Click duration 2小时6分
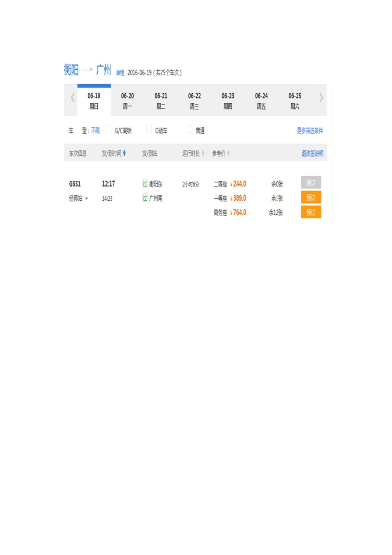 [191, 184]
